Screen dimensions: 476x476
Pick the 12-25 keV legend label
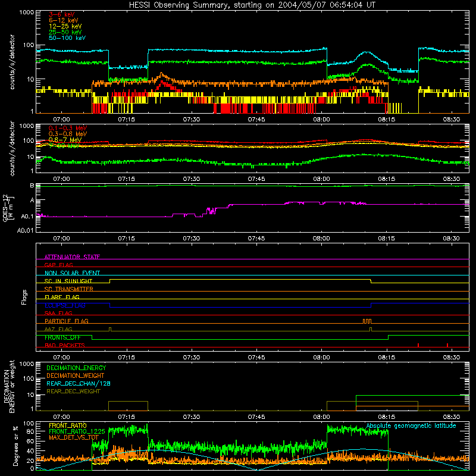click(65, 26)
